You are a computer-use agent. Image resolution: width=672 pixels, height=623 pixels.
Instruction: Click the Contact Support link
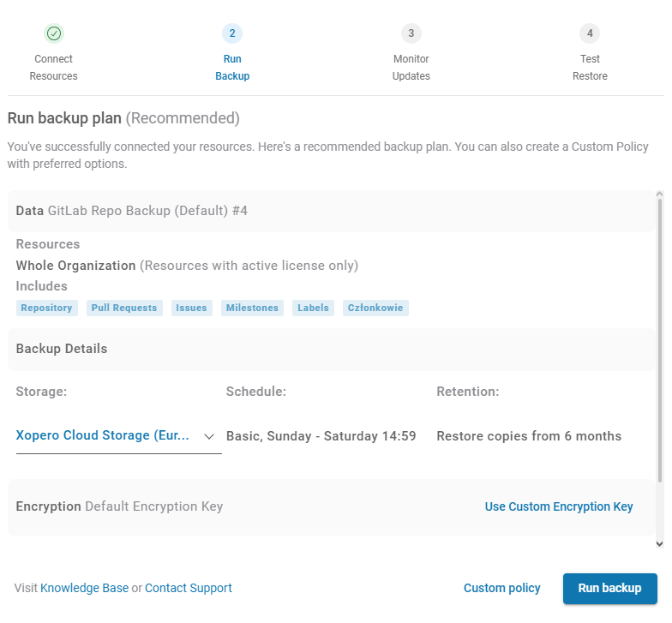point(188,589)
